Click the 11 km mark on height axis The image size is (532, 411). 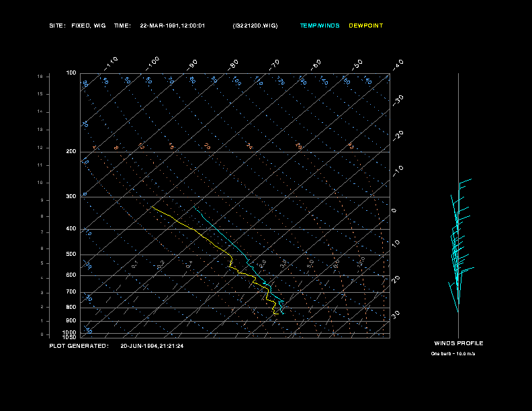pyautogui.click(x=40, y=165)
